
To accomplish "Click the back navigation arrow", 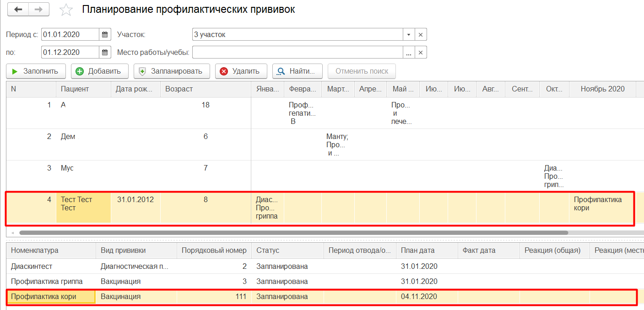I will 18,10.
